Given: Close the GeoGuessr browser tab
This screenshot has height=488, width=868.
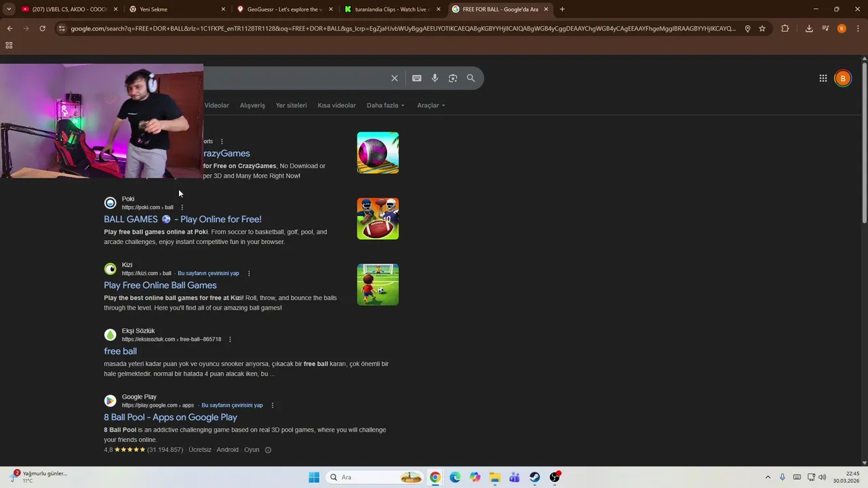Looking at the screenshot, I should [x=330, y=9].
